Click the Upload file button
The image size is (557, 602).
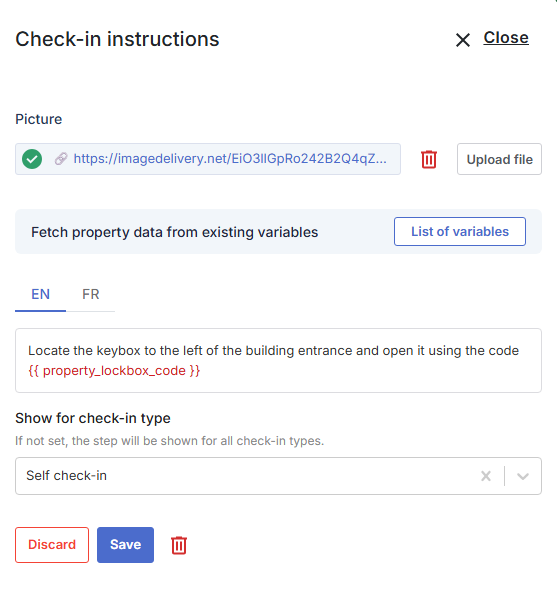[499, 159]
